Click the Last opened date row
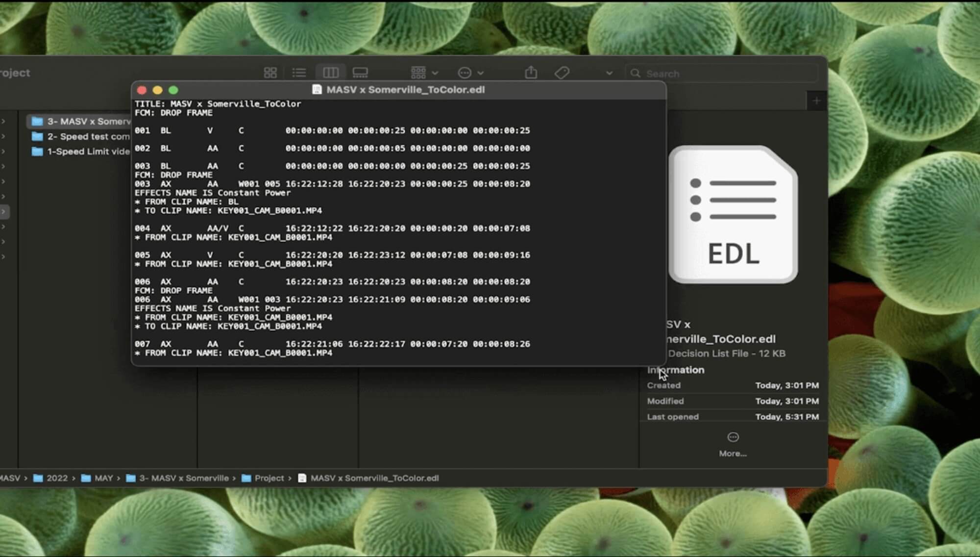Viewport: 980px width, 557px height. [733, 417]
